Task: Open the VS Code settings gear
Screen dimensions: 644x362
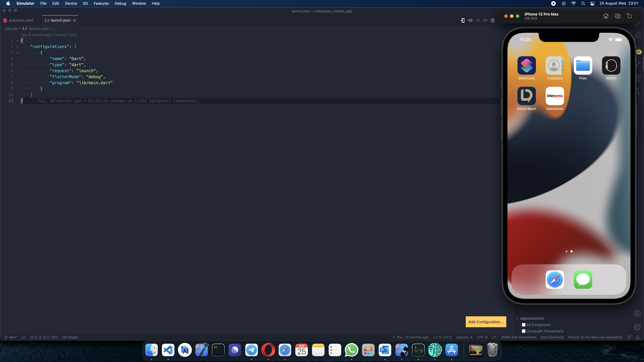Action: (x=637, y=327)
